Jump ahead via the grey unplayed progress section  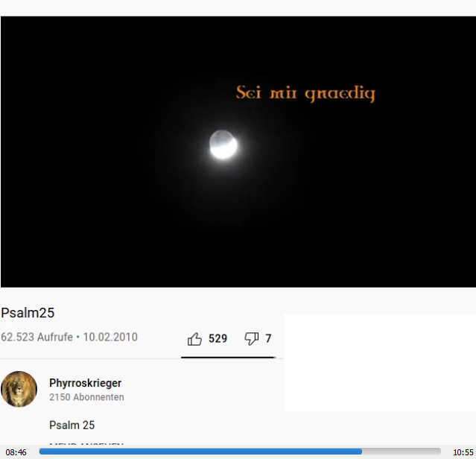(x=402, y=452)
